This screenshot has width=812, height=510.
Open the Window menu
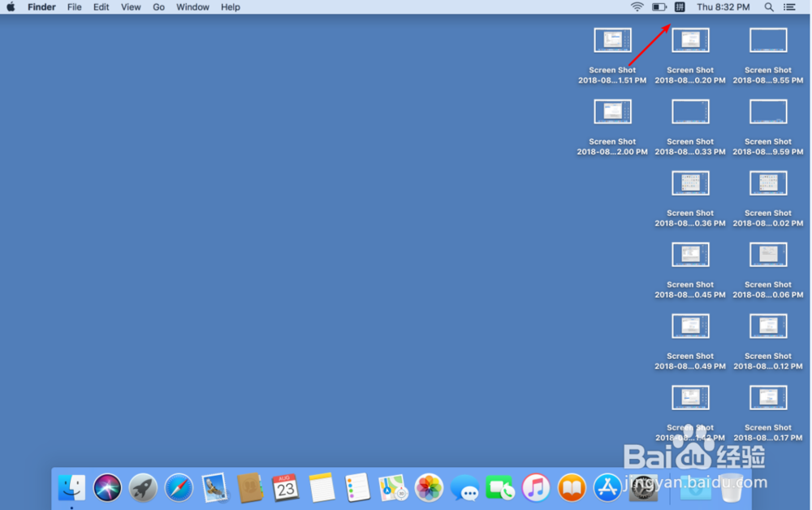[192, 6]
